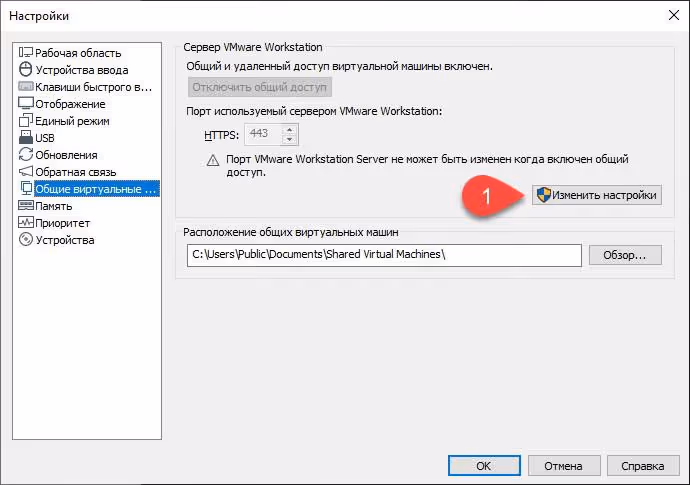The width and height of the screenshot is (690, 485).
Task: Click the Отображение display icon
Action: pos(26,103)
